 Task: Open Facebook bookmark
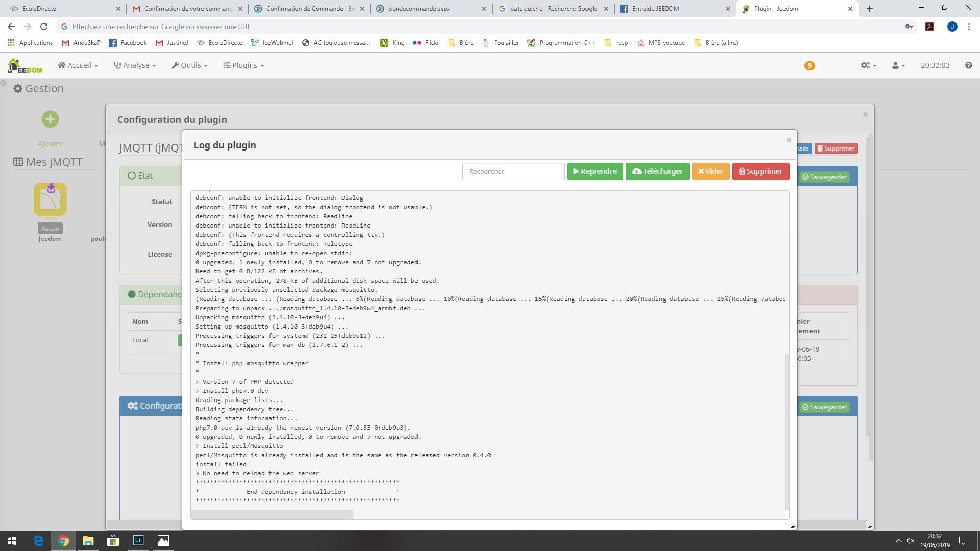tap(128, 43)
